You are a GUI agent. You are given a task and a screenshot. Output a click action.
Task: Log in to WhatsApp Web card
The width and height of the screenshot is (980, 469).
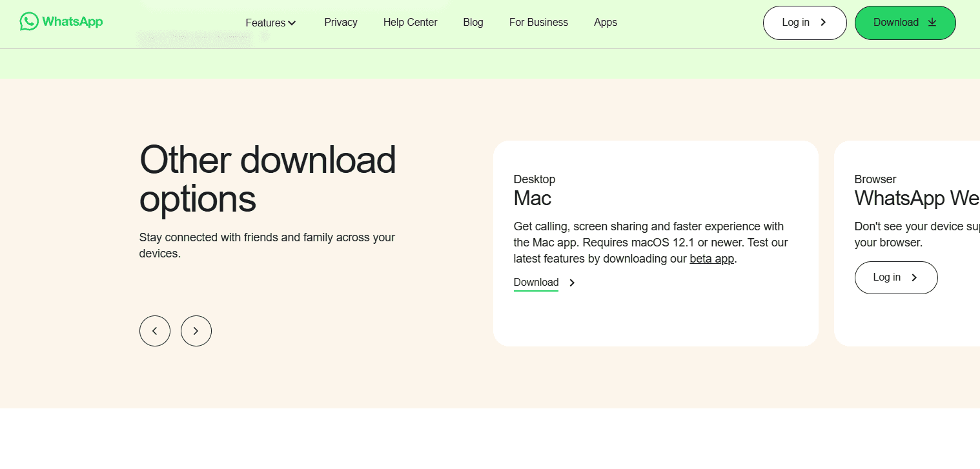[896, 277]
